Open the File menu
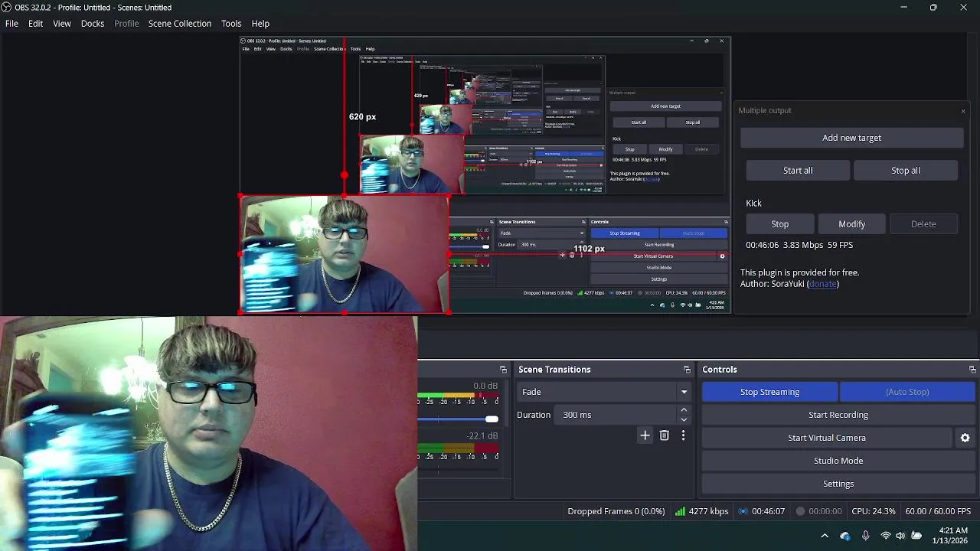Viewport: 980px width, 551px height. pos(11,24)
